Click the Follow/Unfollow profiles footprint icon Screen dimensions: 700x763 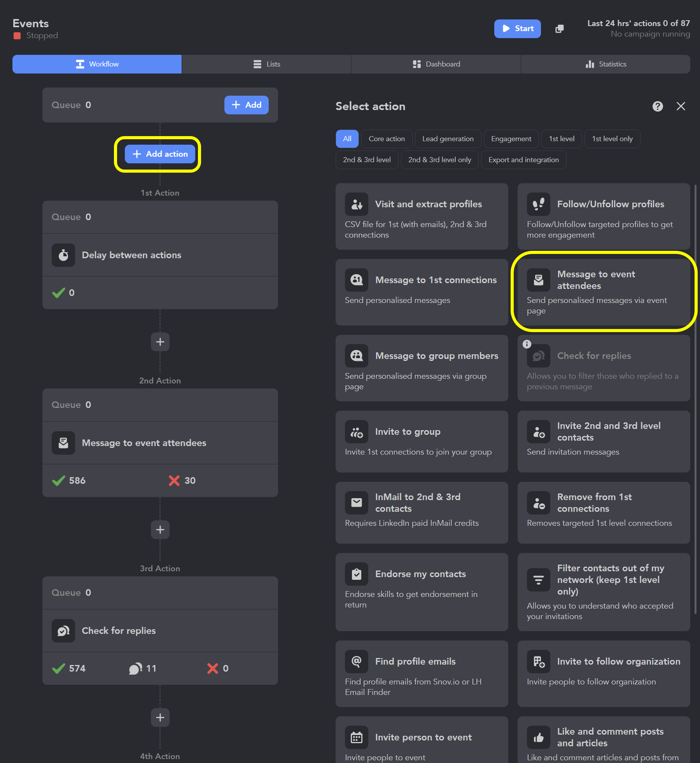tap(538, 204)
